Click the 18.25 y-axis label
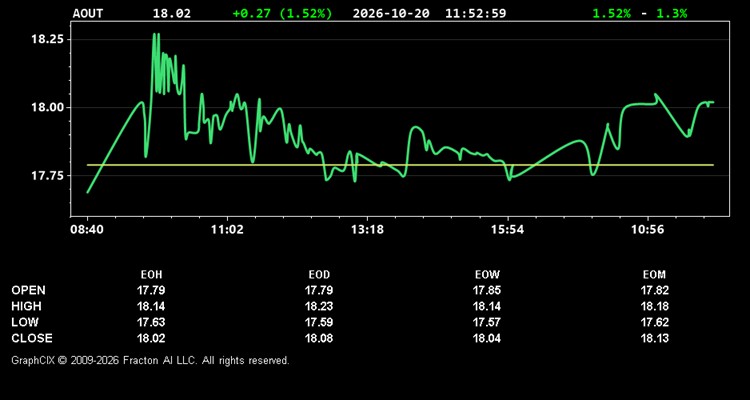The image size is (750, 400). (x=47, y=39)
